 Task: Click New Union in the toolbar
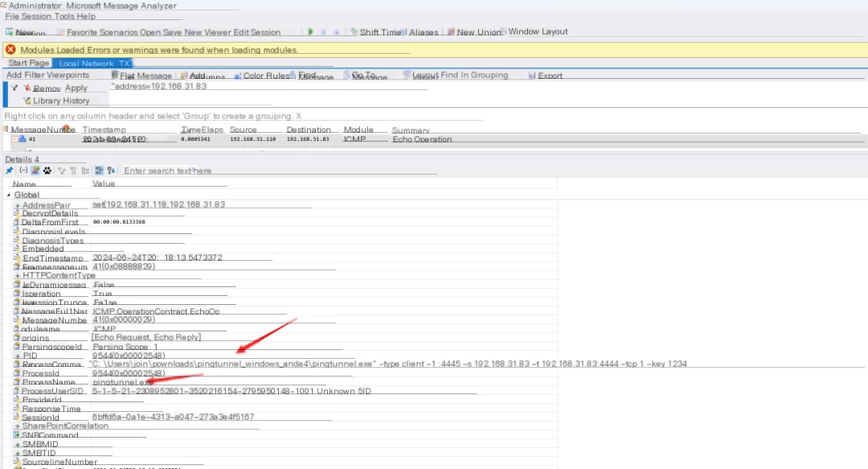(474, 32)
